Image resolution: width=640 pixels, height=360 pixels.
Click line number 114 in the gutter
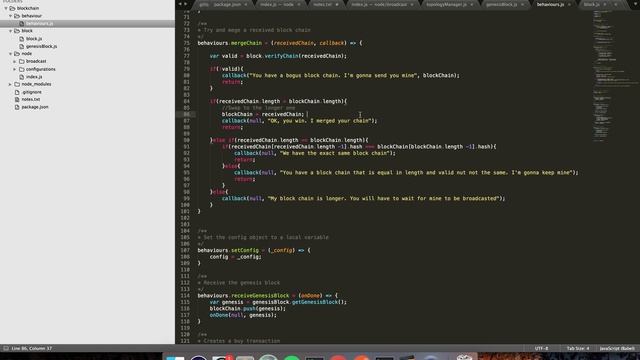click(185, 296)
